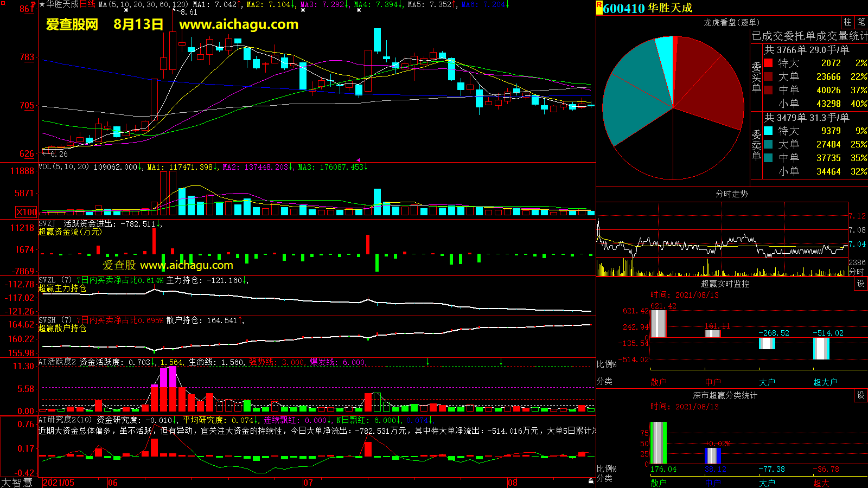
Task: Click the 日线 period label
Action: coord(87,4)
